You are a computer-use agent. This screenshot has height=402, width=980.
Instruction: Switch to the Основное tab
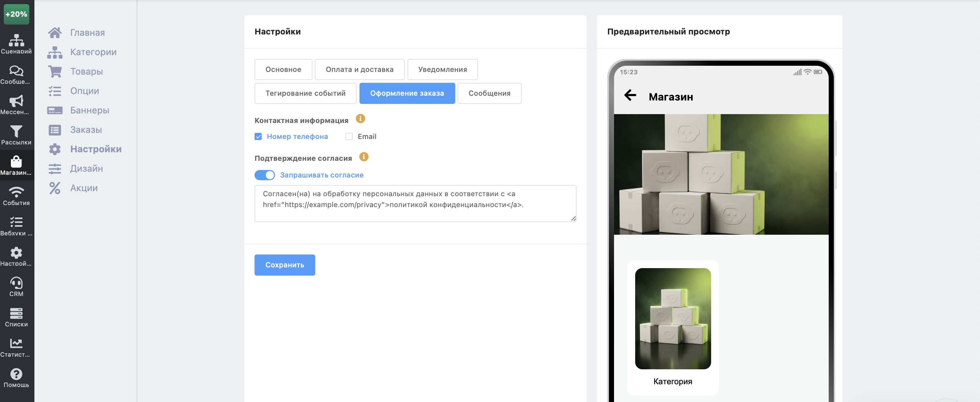pyautogui.click(x=284, y=69)
